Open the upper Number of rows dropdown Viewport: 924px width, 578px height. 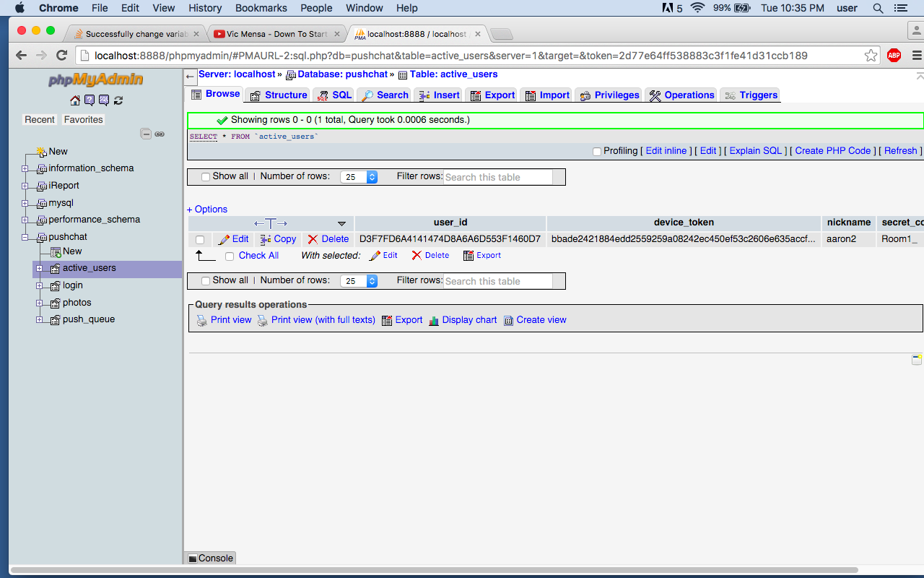pyautogui.click(x=359, y=177)
